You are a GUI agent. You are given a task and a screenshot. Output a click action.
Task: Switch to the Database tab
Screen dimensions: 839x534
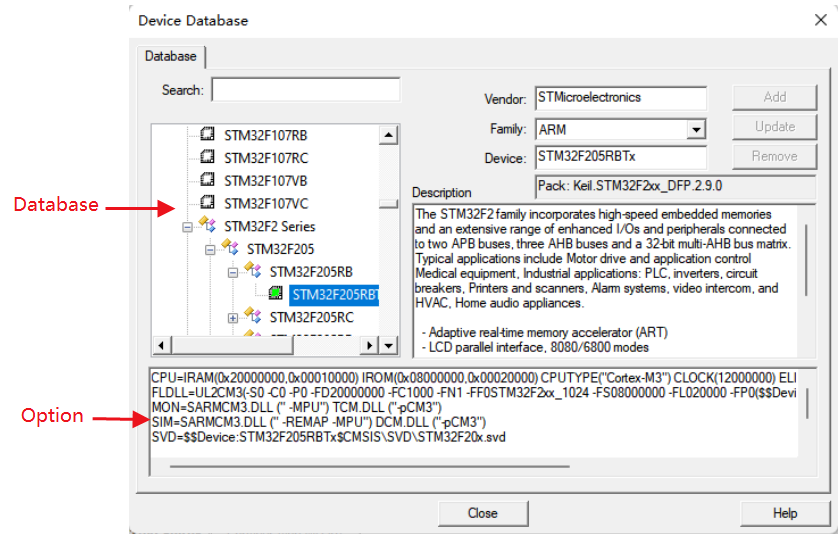click(170, 56)
